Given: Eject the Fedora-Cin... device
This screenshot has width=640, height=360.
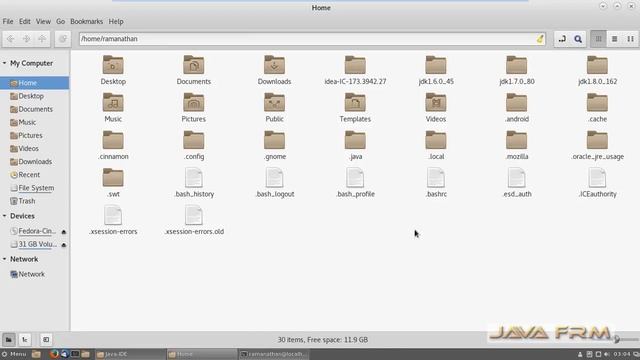Looking at the screenshot, I should click(64, 231).
